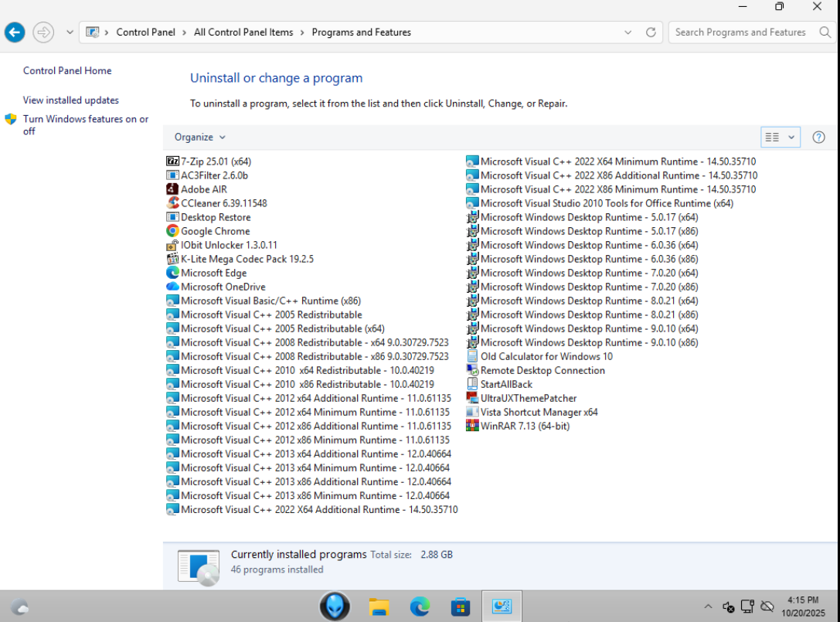This screenshot has width=840, height=622.
Task: Click the Back navigation arrow
Action: click(x=15, y=32)
